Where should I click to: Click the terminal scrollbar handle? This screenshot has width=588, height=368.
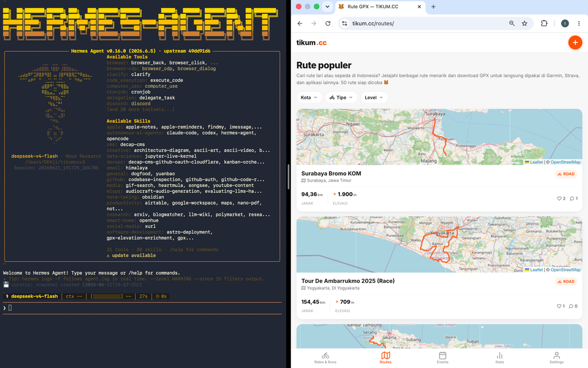288,177
